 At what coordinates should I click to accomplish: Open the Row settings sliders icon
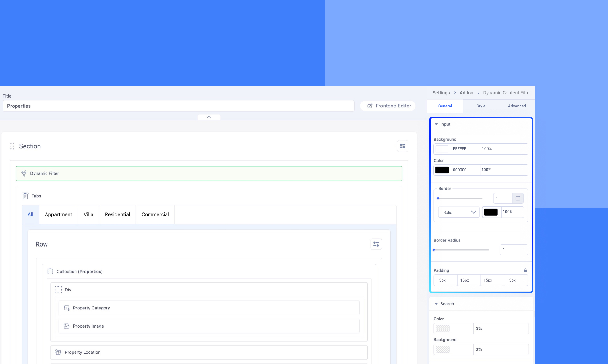tap(376, 244)
